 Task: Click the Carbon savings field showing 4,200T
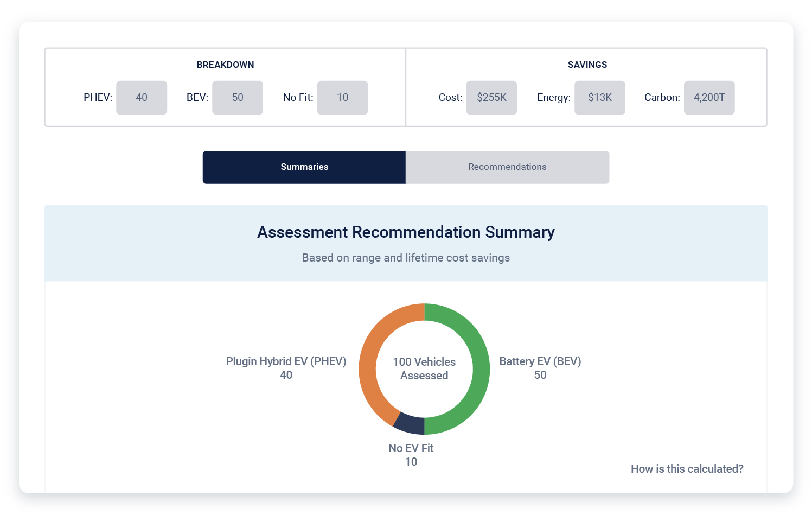(x=709, y=98)
